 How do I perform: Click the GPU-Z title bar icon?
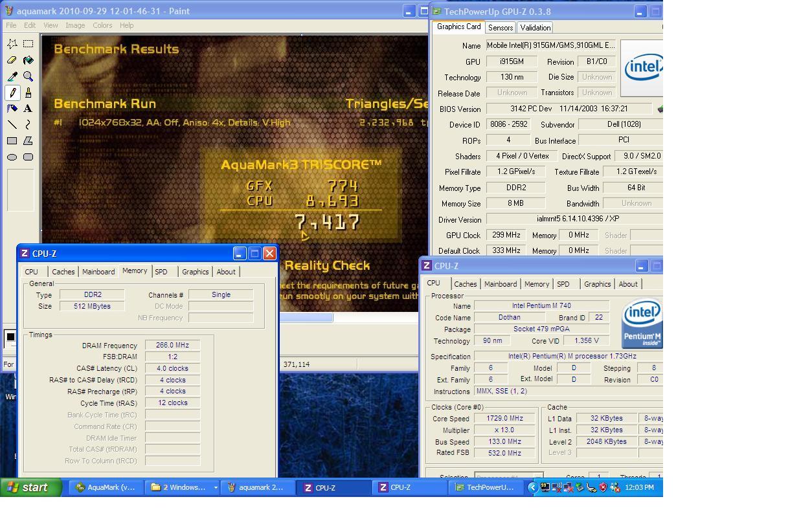(x=437, y=11)
